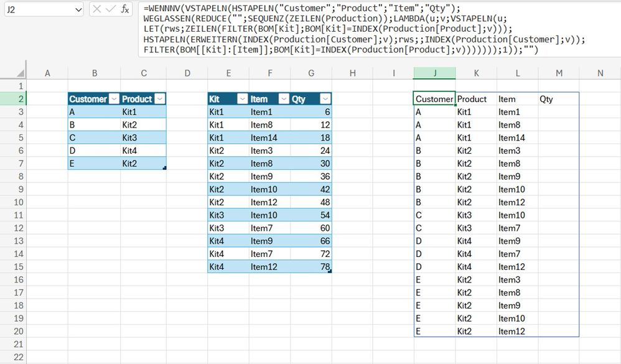Click the Product header cell in K2
The height and width of the screenshot is (364, 621).
click(477, 99)
